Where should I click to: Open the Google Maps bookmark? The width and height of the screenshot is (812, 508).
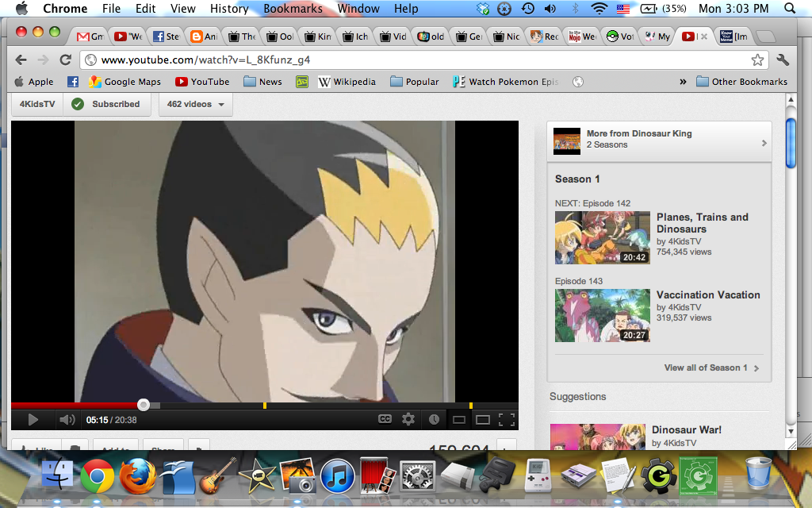[124, 82]
